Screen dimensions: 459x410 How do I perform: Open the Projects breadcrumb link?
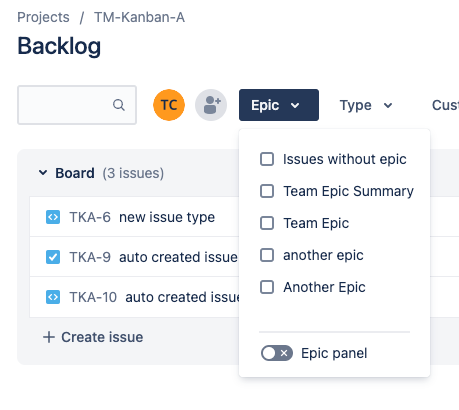[43, 17]
